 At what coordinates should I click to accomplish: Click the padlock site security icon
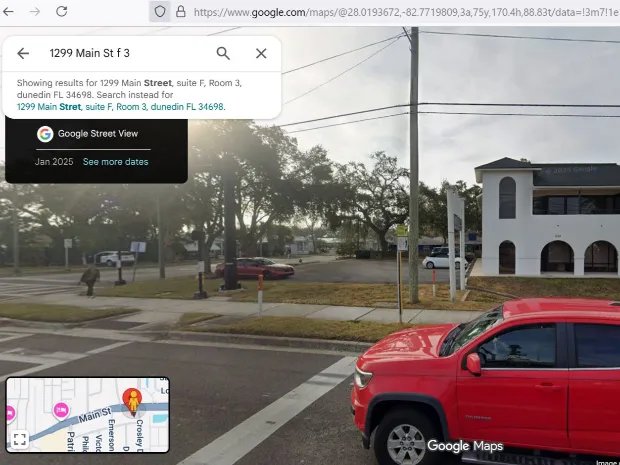pyautogui.click(x=181, y=11)
